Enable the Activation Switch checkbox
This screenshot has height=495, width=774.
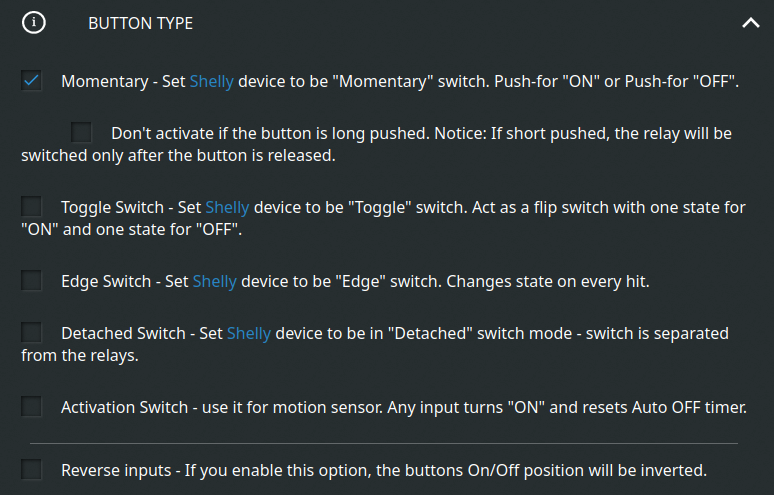(31, 407)
